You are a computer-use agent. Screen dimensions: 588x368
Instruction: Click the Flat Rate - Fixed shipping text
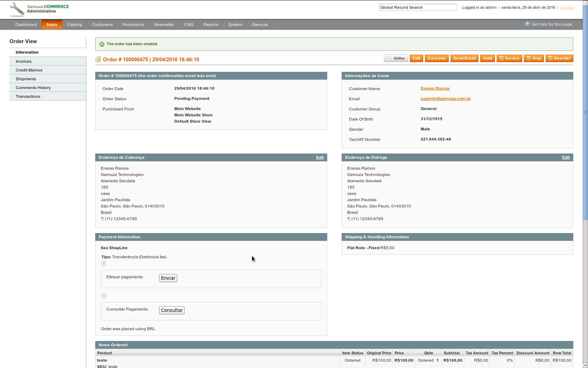pyautogui.click(x=363, y=248)
